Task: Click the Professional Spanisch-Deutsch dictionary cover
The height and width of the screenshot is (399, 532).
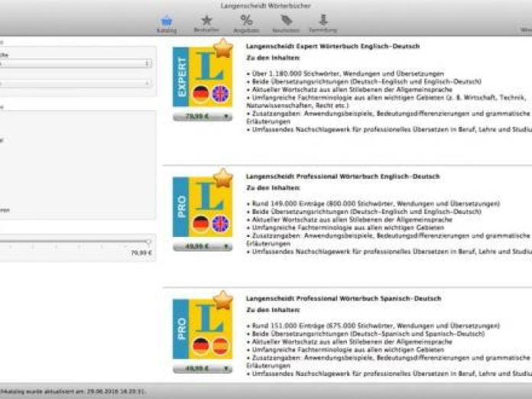Action: click(203, 329)
